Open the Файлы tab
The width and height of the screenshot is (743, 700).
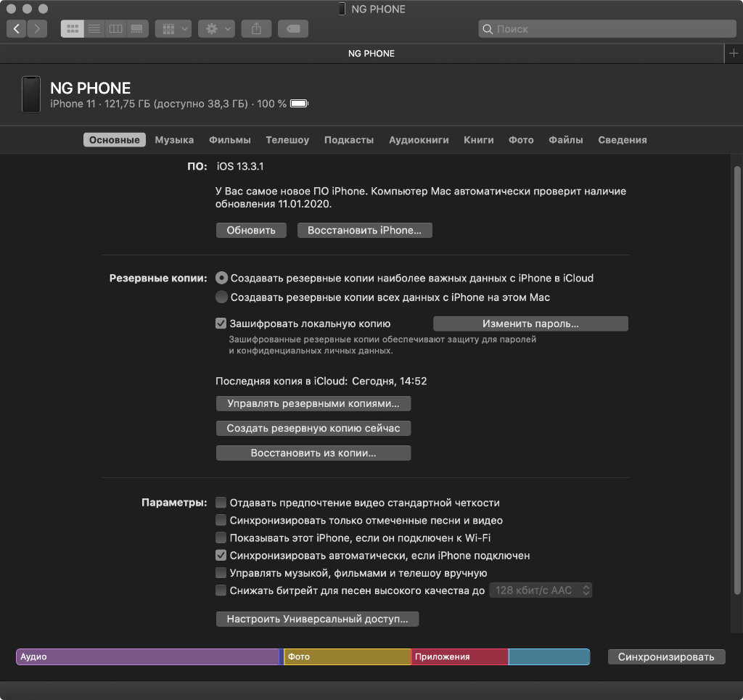566,140
